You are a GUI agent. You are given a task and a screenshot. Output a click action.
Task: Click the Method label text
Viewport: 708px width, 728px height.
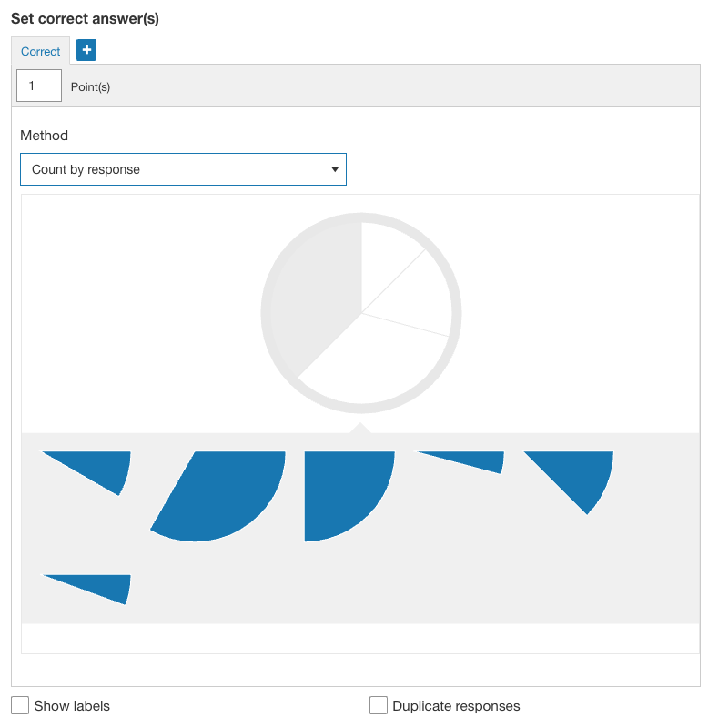pyautogui.click(x=44, y=135)
